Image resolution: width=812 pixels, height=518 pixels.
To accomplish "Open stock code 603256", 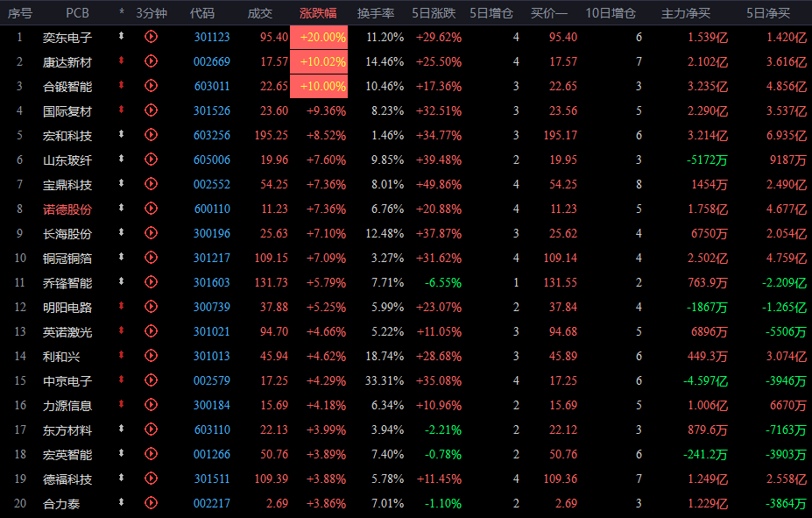I will (x=212, y=135).
